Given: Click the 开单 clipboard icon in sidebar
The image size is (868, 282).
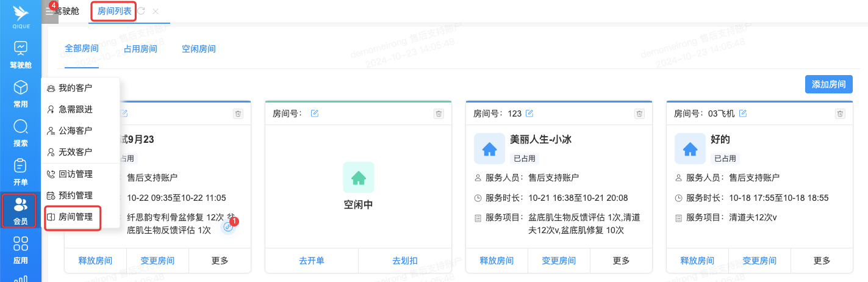Looking at the screenshot, I should pos(21,166).
